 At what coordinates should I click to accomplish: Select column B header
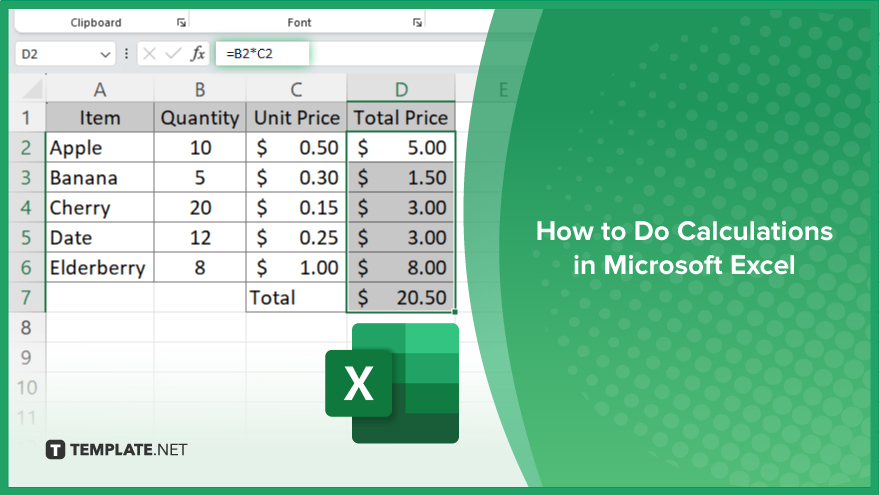tap(200, 89)
